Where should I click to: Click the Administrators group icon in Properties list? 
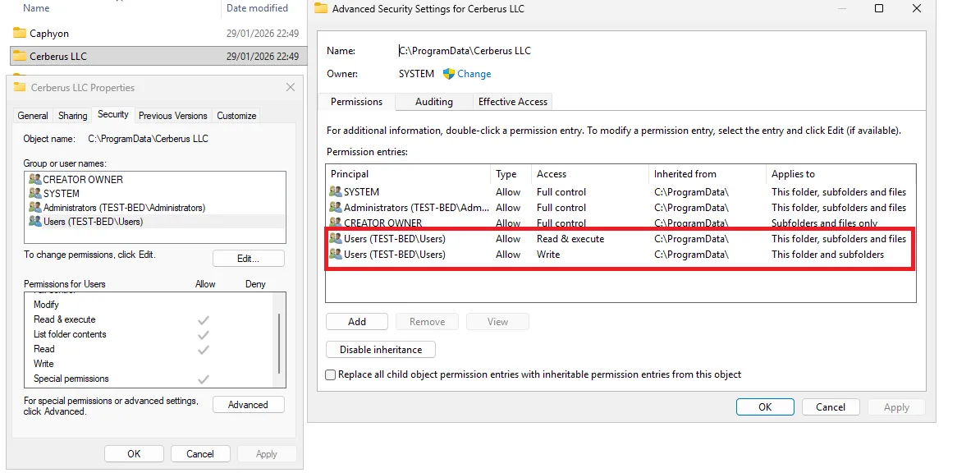coord(34,208)
